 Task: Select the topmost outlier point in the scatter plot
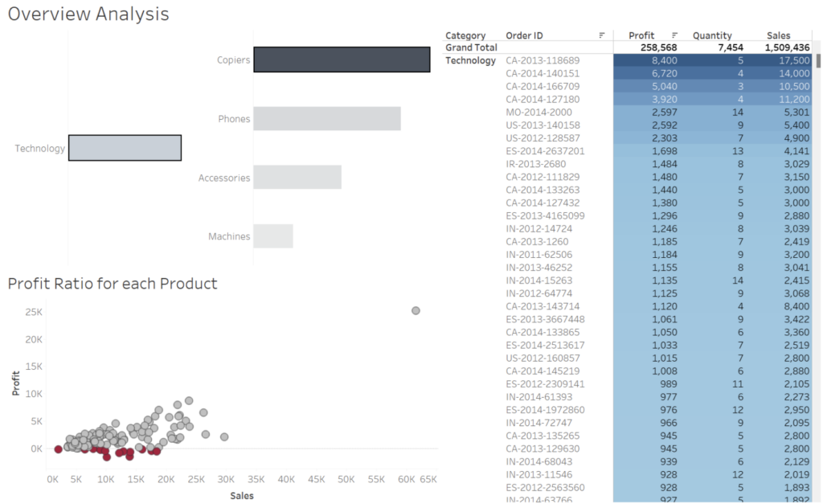coord(416,310)
